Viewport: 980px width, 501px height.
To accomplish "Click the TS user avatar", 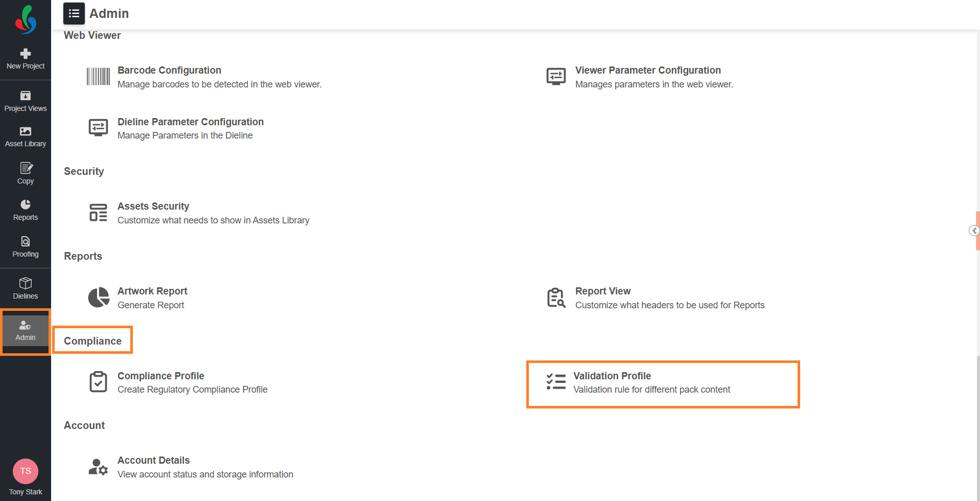I will point(26,471).
